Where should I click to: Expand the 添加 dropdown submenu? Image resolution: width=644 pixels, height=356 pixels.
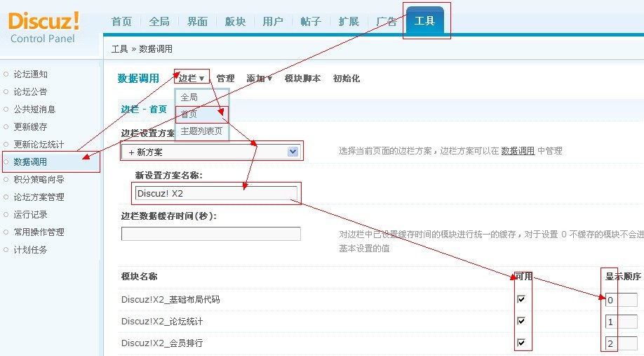tap(259, 78)
